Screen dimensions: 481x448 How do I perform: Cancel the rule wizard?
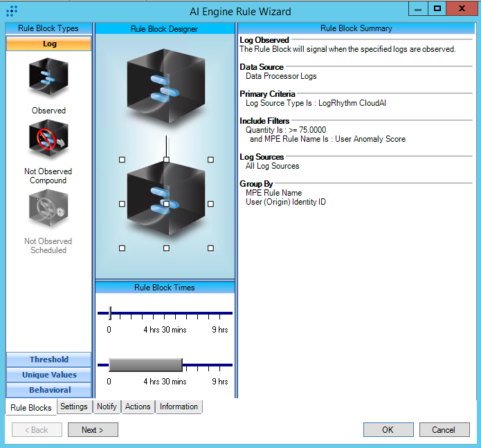click(444, 430)
